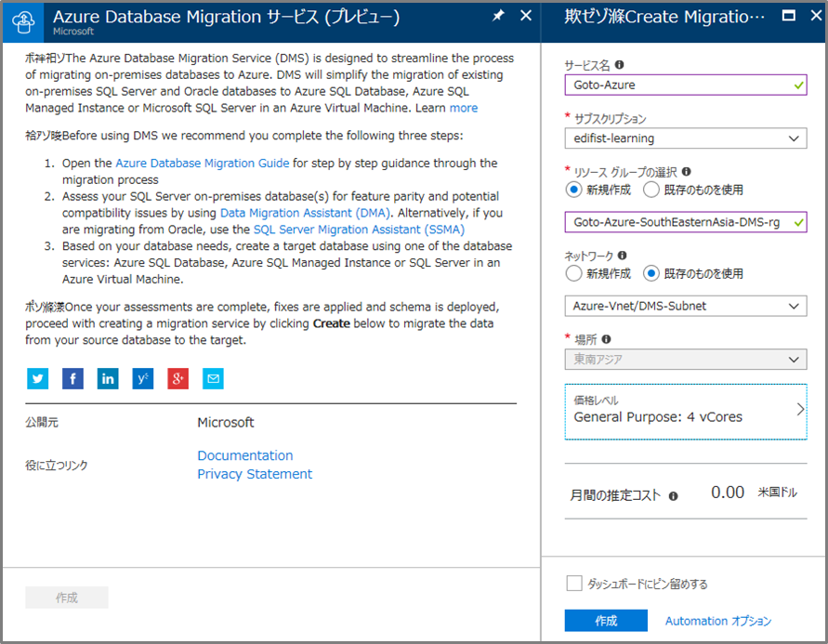Open the Azure Database Migration Guide link
The height and width of the screenshot is (644, 828).
[203, 163]
